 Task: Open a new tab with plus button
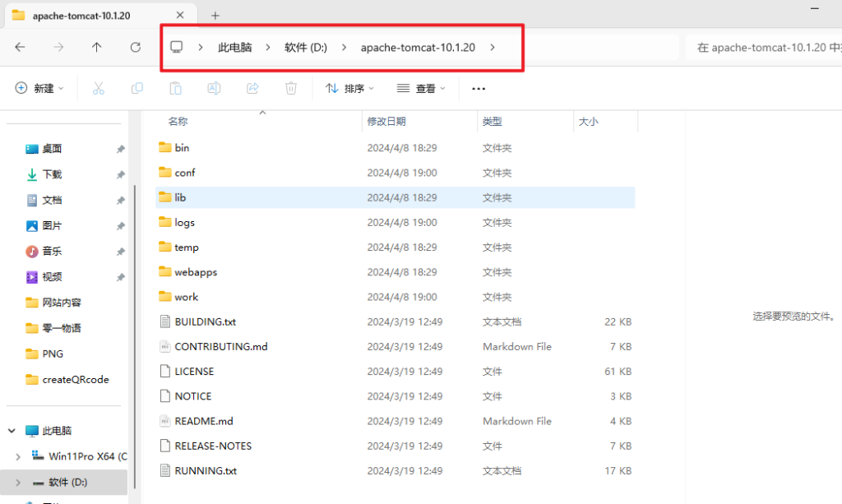pos(215,16)
